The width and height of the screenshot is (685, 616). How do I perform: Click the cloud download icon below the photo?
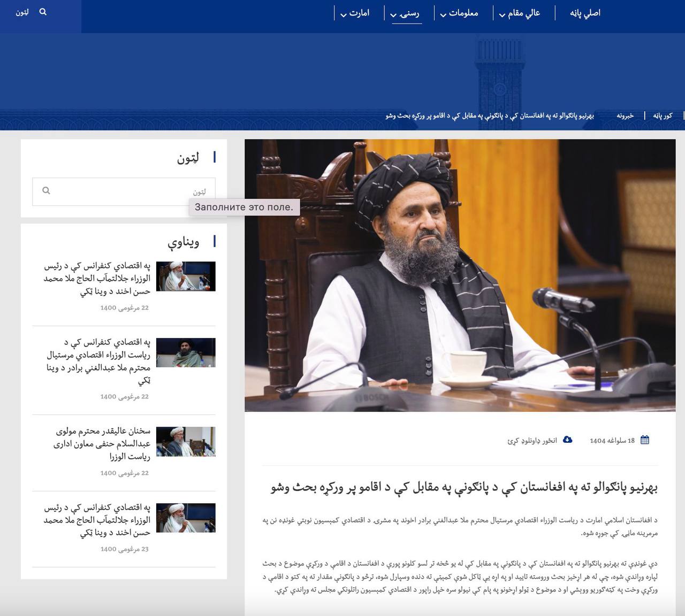pos(568,440)
